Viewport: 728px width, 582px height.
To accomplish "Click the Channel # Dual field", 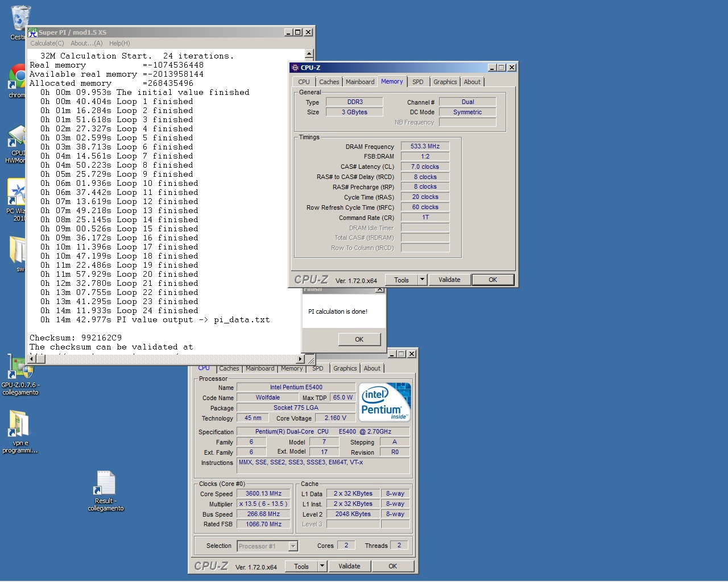I will point(468,102).
